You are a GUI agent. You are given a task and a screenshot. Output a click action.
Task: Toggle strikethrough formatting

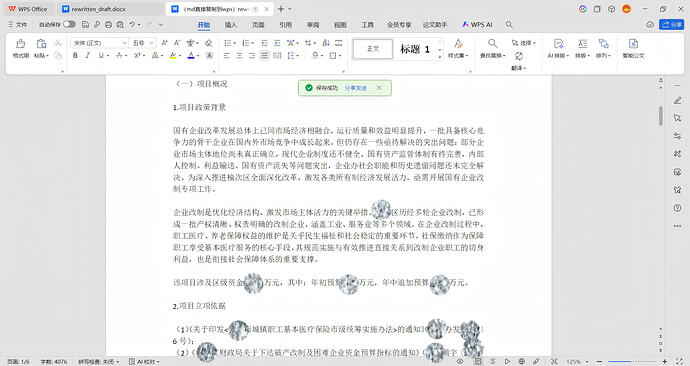click(x=119, y=55)
